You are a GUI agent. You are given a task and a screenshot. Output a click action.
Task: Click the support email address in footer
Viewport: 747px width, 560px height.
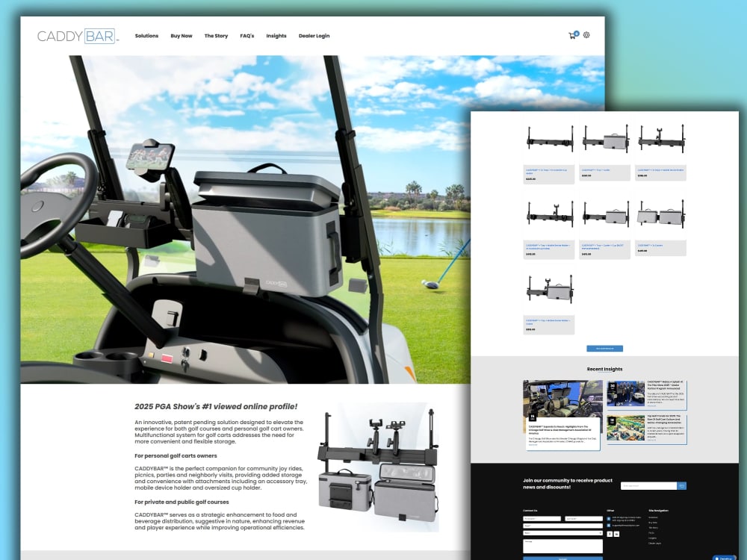tap(625, 525)
